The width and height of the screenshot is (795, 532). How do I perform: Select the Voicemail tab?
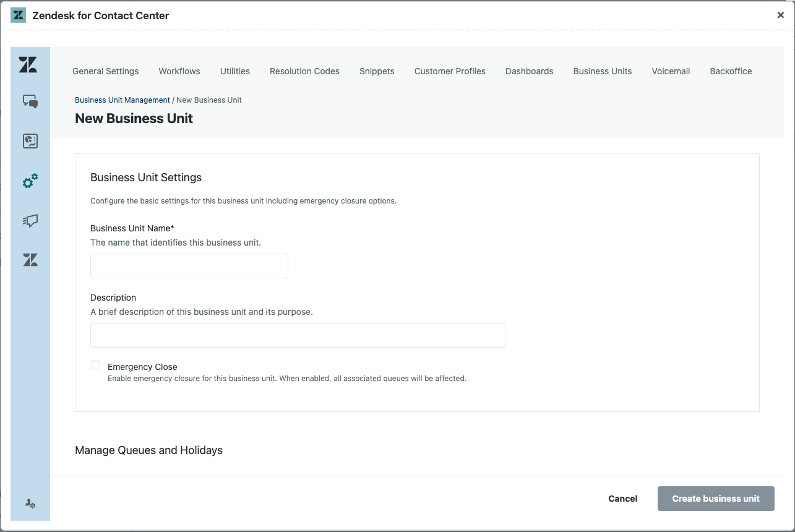click(671, 71)
